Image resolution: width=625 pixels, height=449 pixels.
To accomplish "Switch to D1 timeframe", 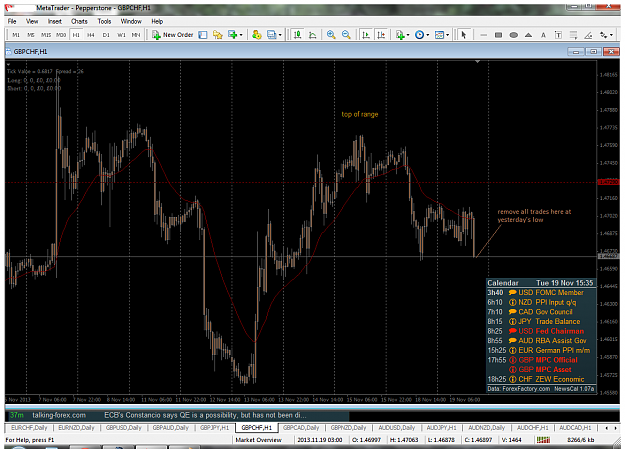I will pyautogui.click(x=106, y=35).
